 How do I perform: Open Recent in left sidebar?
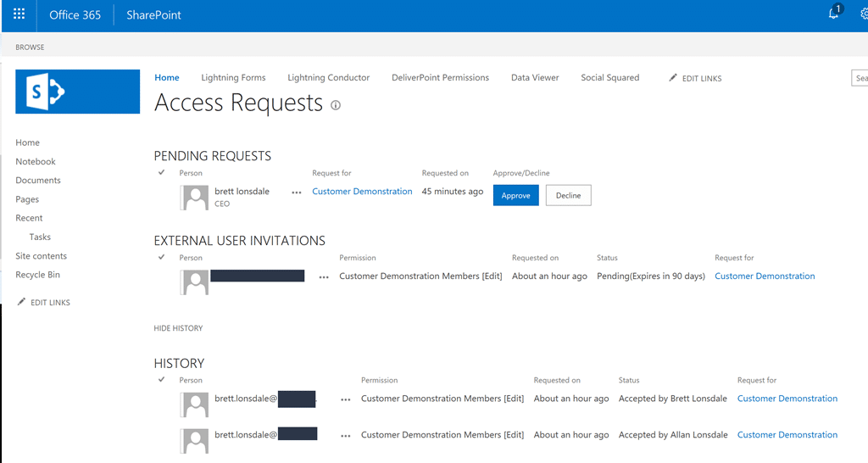[x=29, y=218]
